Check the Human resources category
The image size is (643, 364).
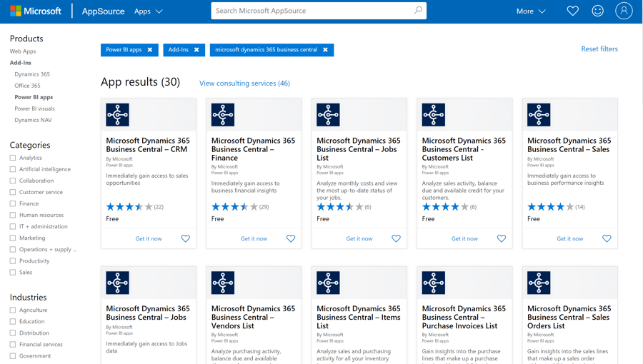click(13, 215)
